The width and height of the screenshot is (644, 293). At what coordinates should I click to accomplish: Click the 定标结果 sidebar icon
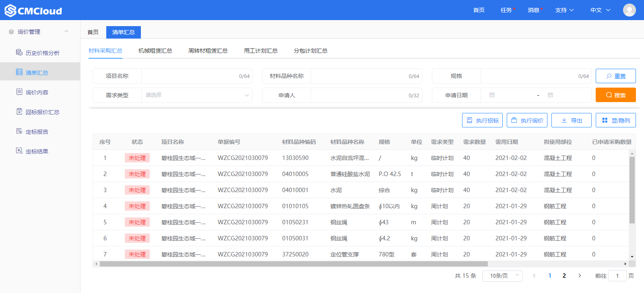[x=19, y=151]
